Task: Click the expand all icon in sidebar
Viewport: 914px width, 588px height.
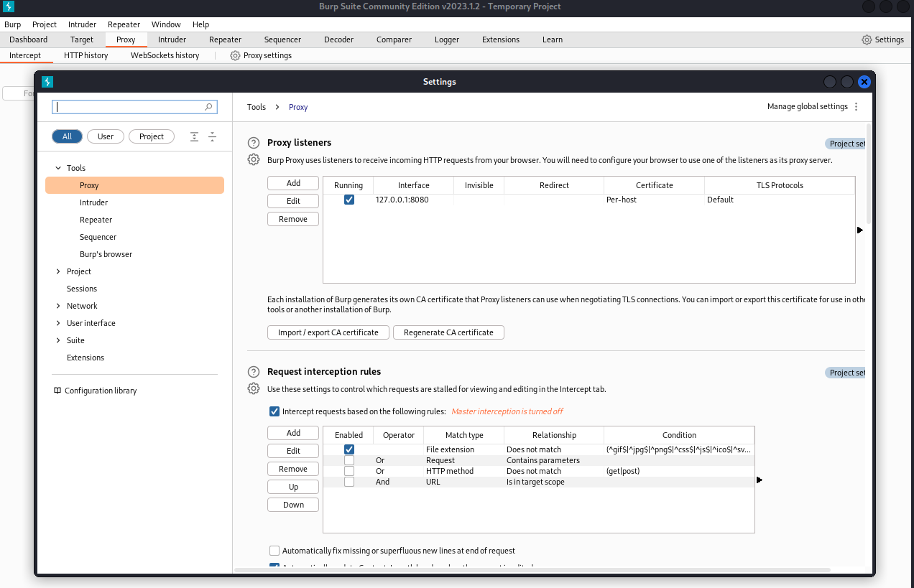Action: tap(194, 136)
